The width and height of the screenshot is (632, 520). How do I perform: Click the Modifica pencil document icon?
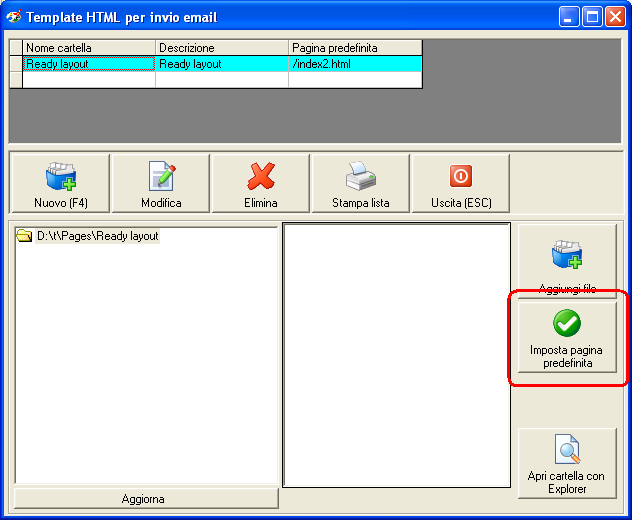point(162,176)
